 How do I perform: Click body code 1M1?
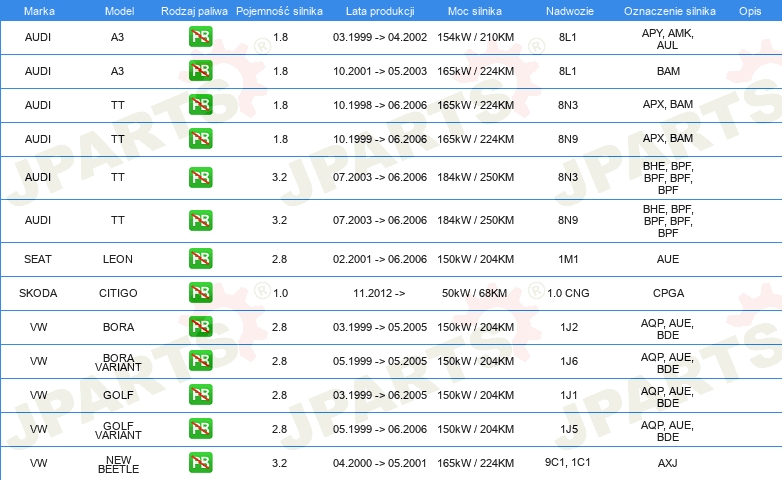(568, 259)
